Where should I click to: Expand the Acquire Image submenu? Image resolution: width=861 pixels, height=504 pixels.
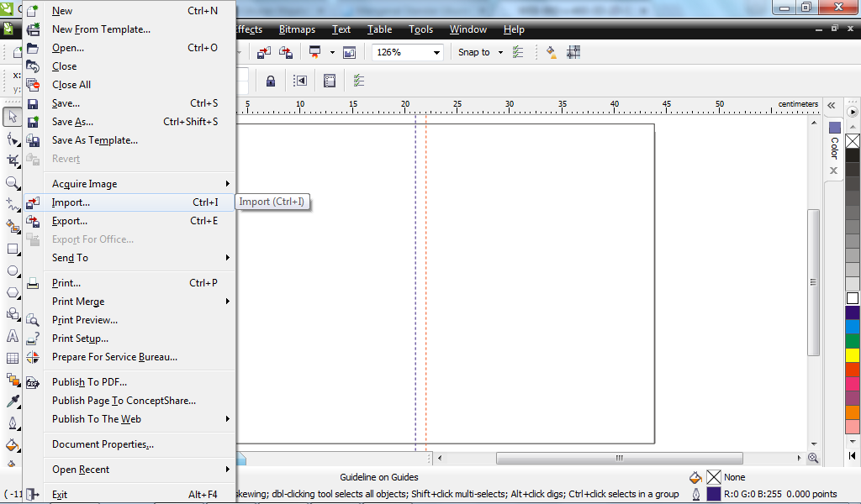coord(227,184)
